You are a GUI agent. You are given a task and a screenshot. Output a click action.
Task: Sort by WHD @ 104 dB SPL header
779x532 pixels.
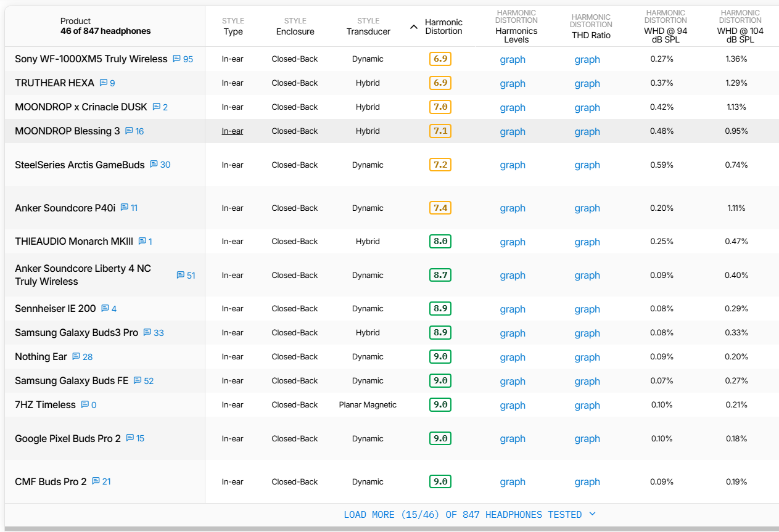[x=740, y=27]
